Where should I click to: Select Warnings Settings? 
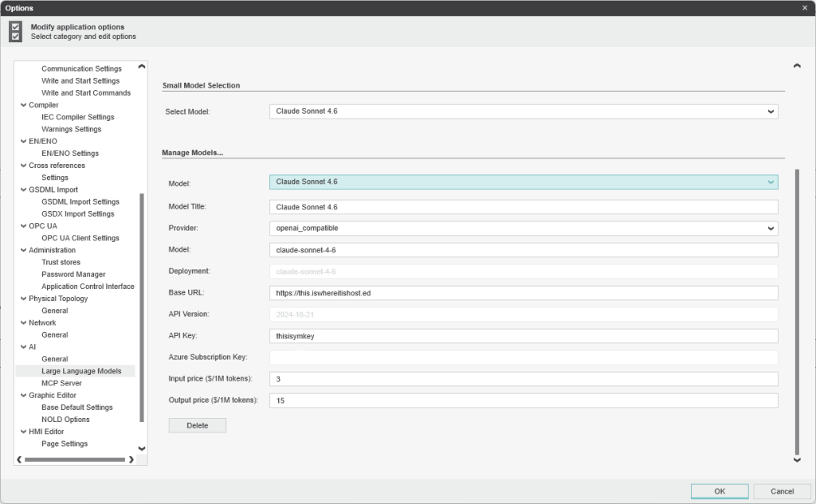tap(71, 129)
